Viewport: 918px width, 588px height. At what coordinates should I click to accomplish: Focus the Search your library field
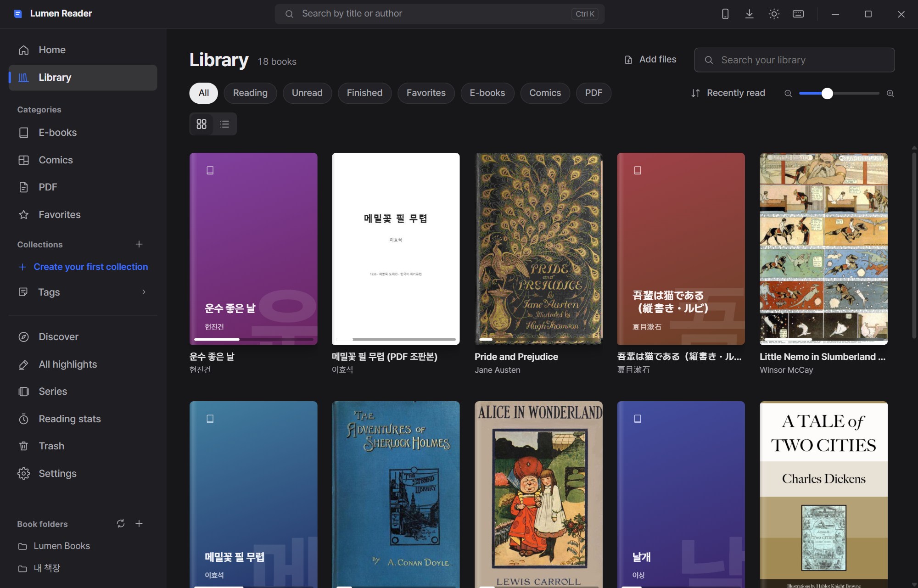click(x=795, y=60)
